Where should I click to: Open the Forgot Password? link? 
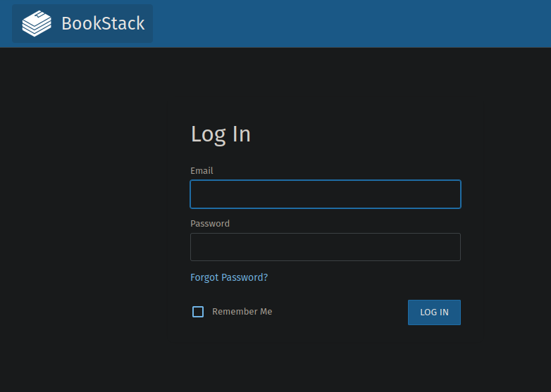229,277
